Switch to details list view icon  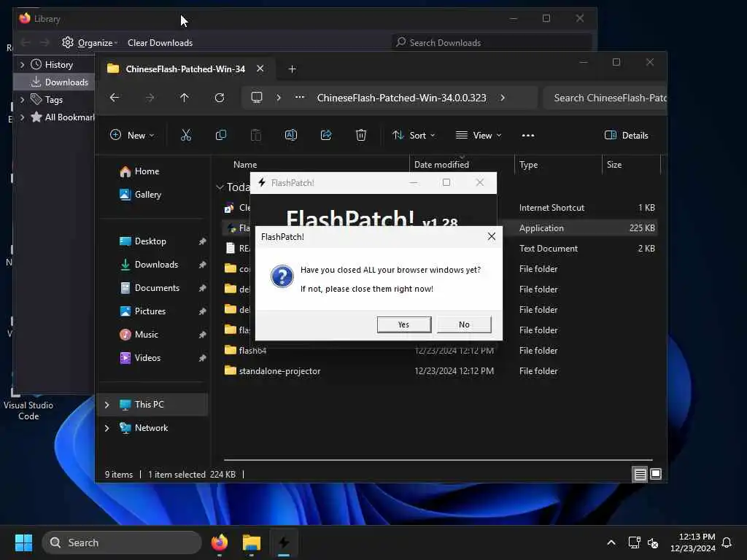pos(640,474)
